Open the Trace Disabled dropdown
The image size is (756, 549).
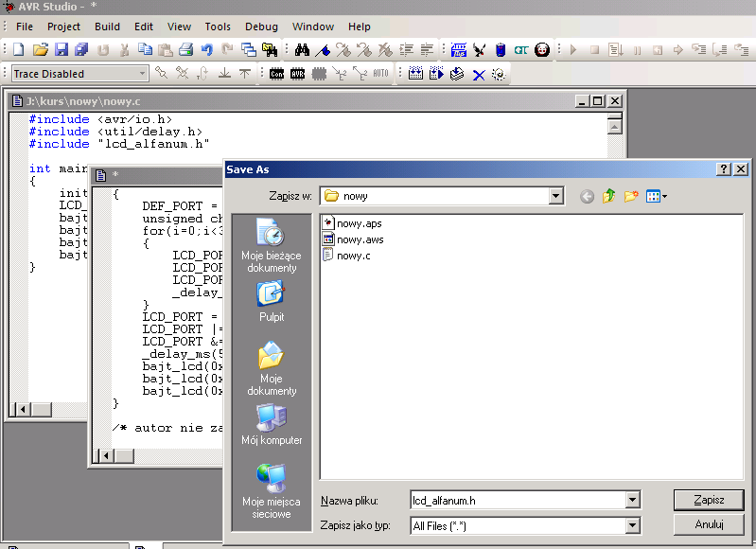pos(143,74)
